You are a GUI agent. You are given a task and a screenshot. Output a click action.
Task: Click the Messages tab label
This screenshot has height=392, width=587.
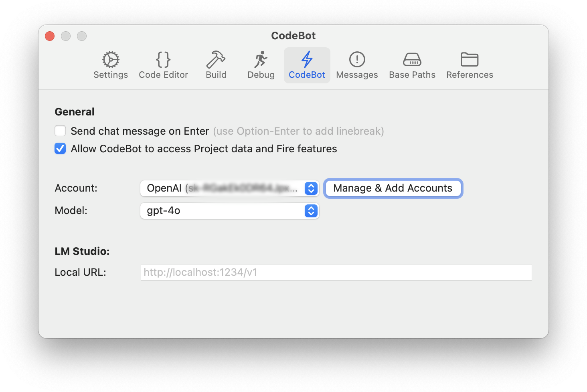[357, 75]
